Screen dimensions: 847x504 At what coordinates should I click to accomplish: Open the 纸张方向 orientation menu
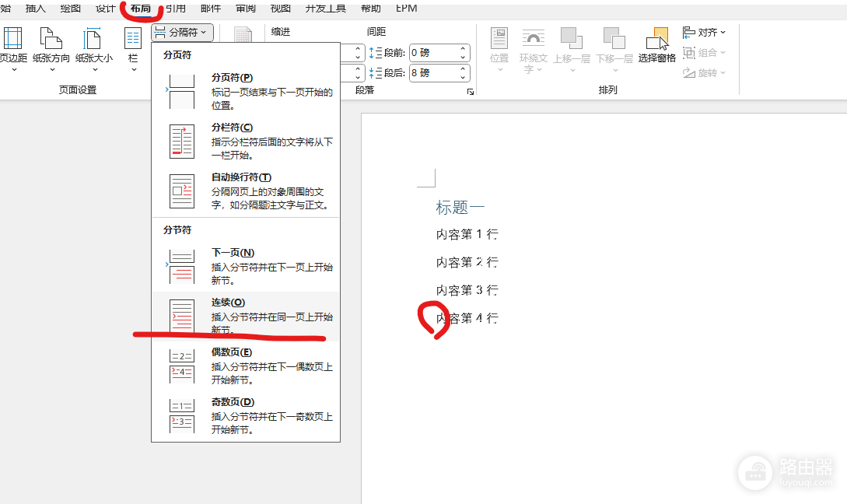point(51,50)
